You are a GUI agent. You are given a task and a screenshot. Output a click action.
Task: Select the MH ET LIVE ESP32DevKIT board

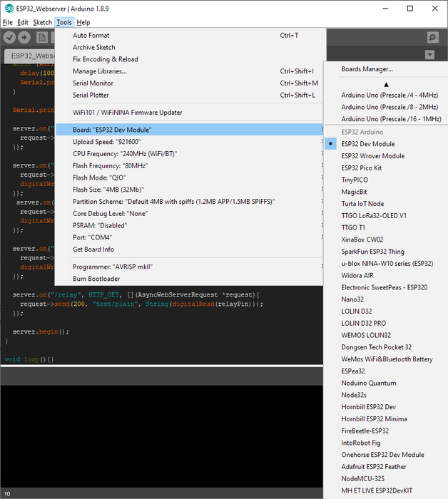click(x=386, y=490)
